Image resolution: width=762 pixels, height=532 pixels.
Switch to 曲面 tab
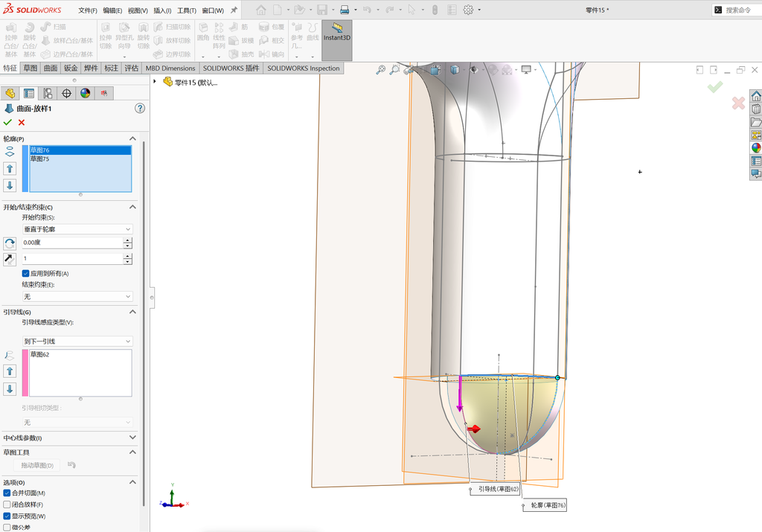pos(51,68)
